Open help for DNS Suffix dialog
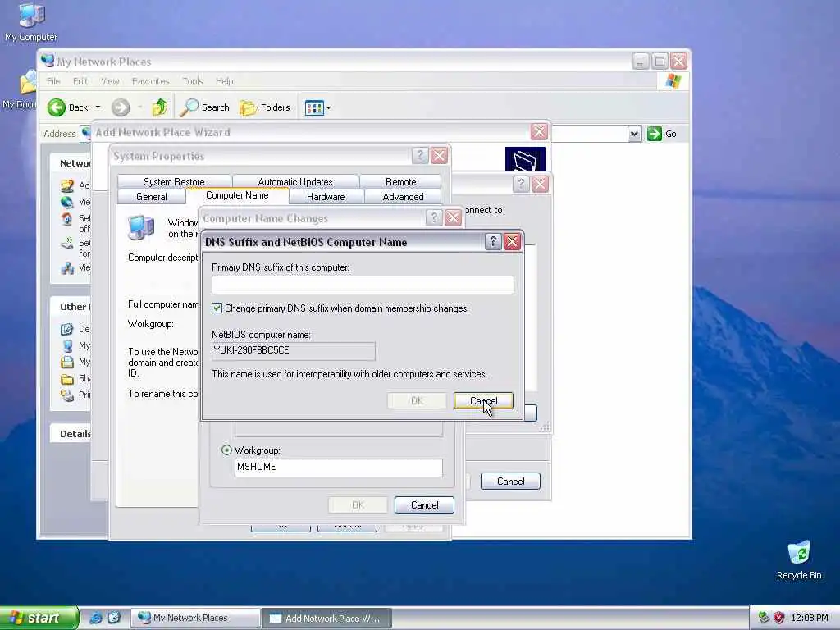 [x=492, y=242]
